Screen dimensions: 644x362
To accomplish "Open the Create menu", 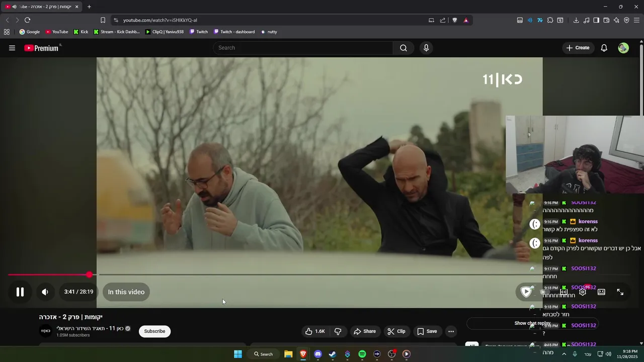I will 578,48.
